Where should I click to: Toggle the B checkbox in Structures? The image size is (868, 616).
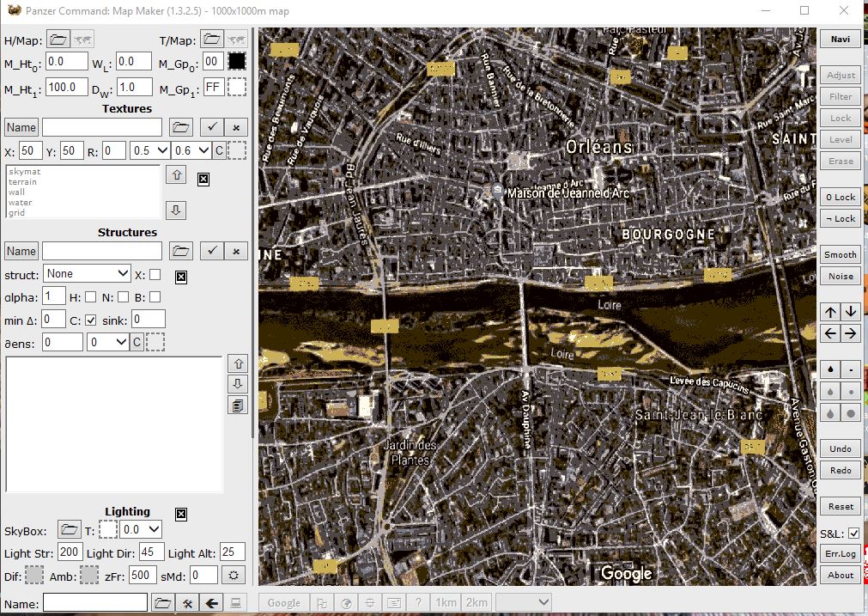(x=155, y=297)
